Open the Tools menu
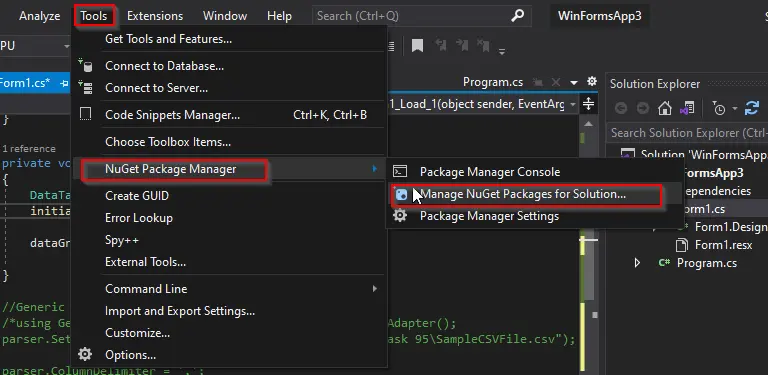Image resolution: width=768 pixels, height=375 pixels. pyautogui.click(x=94, y=16)
